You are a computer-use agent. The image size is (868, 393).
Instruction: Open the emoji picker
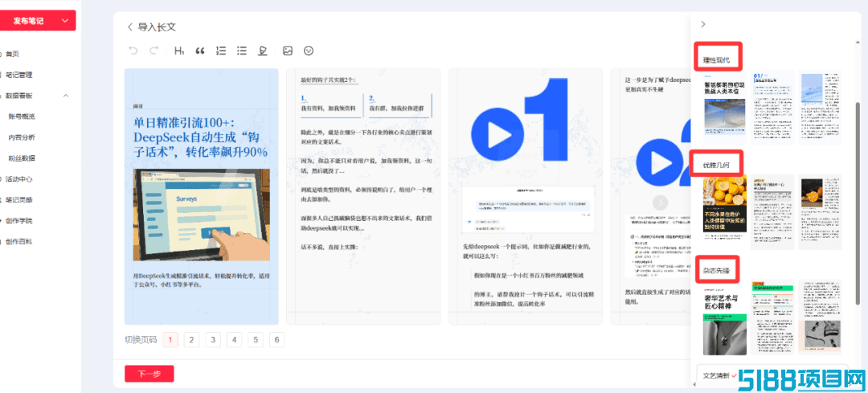[309, 51]
